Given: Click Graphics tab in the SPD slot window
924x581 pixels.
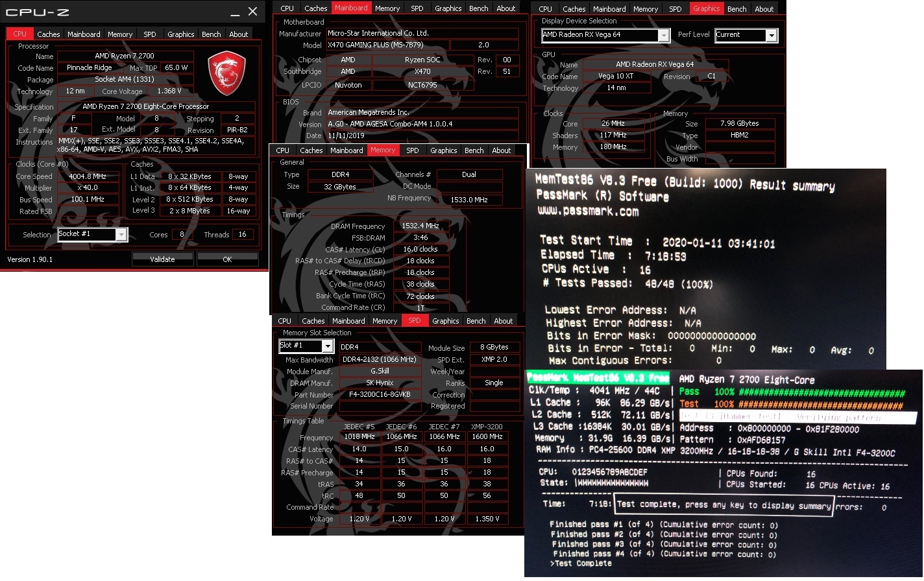Looking at the screenshot, I should [446, 321].
